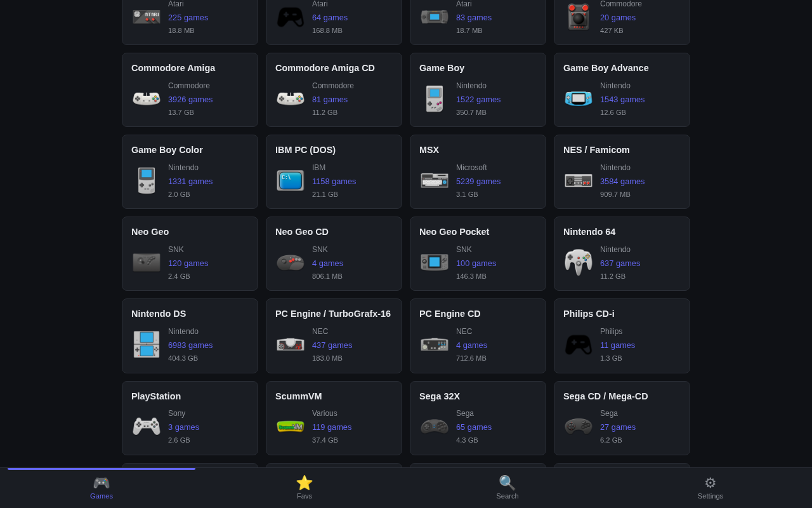812x508 pixels.
Task: Click the Commodore Amiga controller icon
Action: pyautogui.click(x=147, y=99)
